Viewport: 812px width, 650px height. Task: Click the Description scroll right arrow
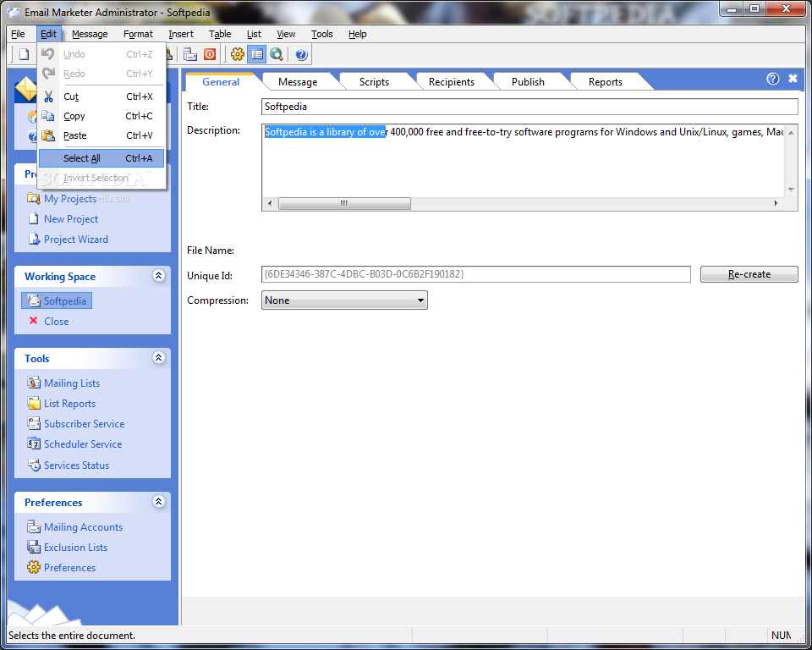(x=776, y=203)
